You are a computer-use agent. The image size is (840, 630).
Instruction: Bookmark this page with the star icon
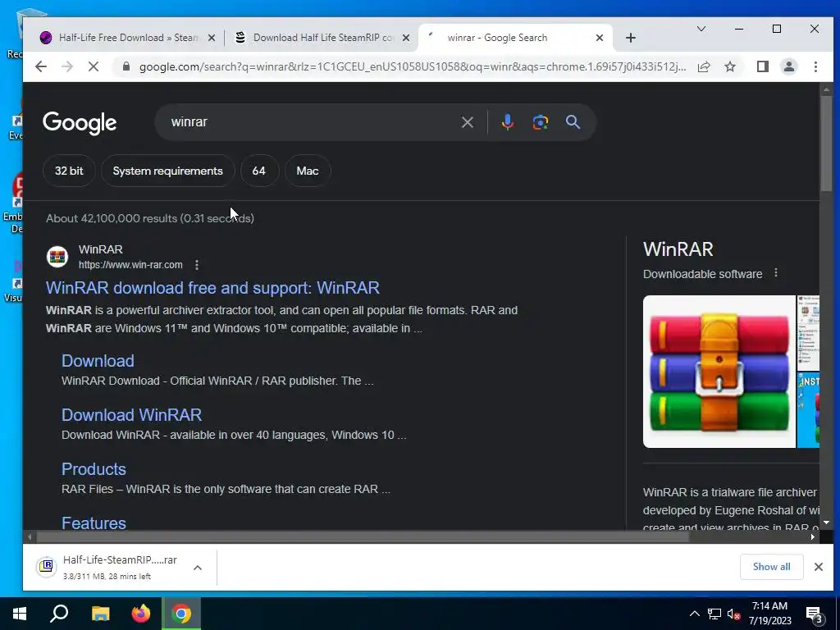point(730,66)
